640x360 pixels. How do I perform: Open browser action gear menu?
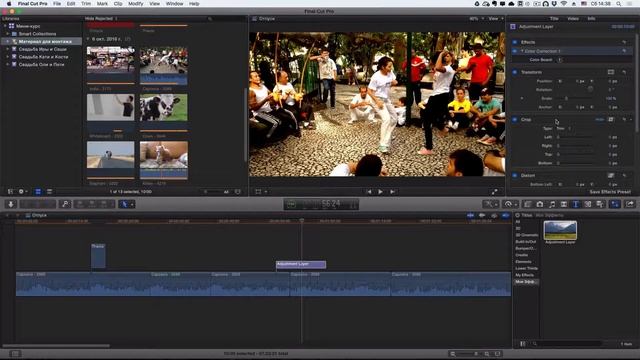[22, 191]
